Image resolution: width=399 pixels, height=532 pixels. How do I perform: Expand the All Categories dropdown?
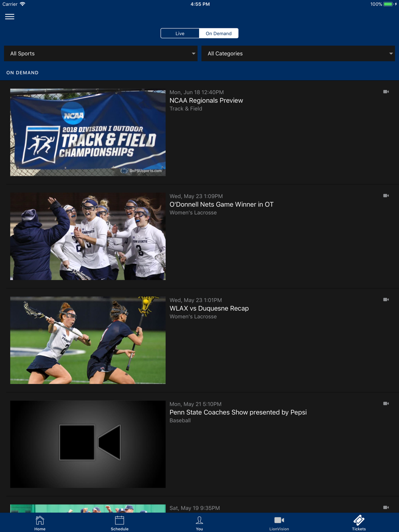298,53
